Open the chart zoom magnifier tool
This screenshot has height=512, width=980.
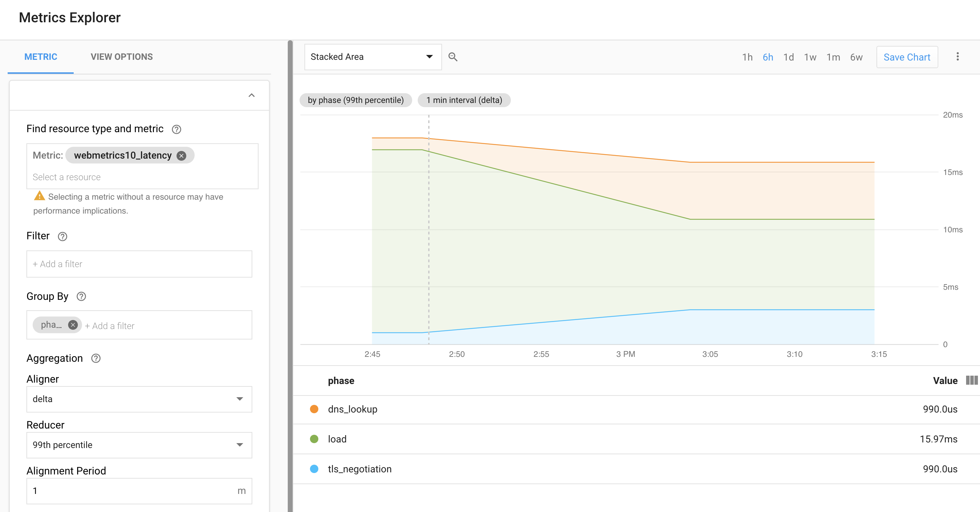click(x=453, y=57)
